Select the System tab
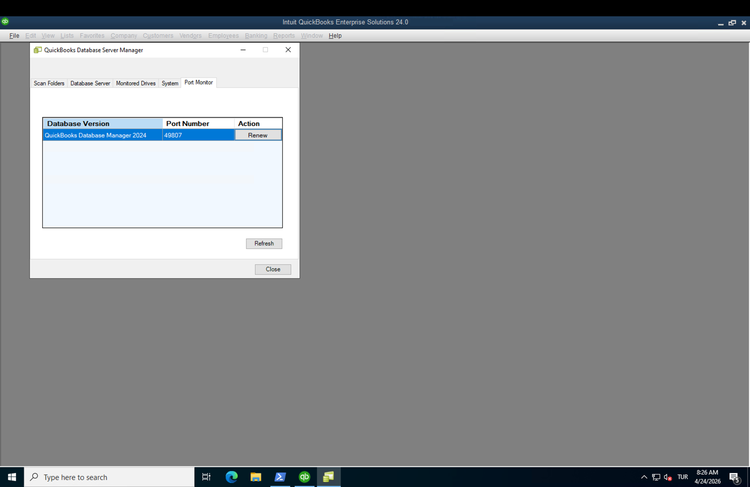Screen dimensions: 750x487 tap(170, 83)
